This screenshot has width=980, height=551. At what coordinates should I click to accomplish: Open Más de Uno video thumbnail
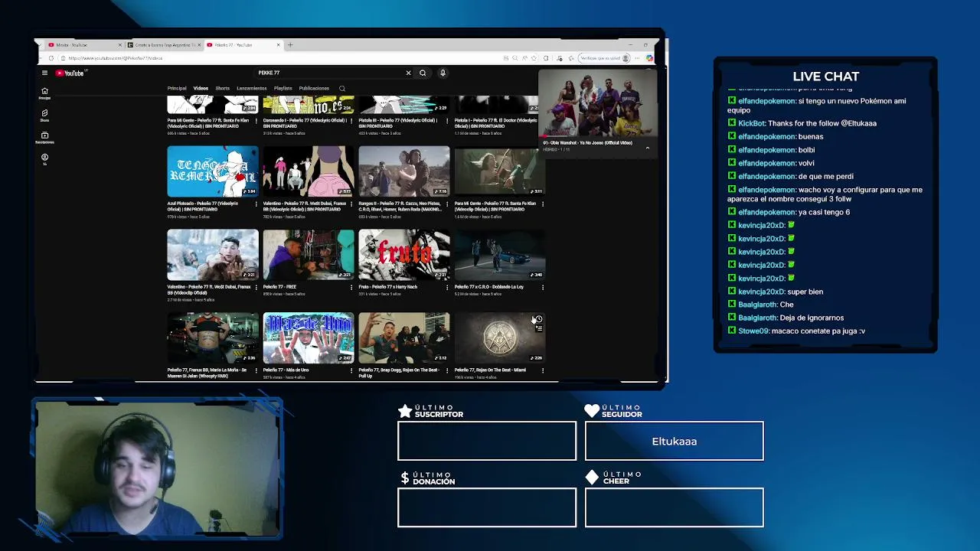point(309,338)
